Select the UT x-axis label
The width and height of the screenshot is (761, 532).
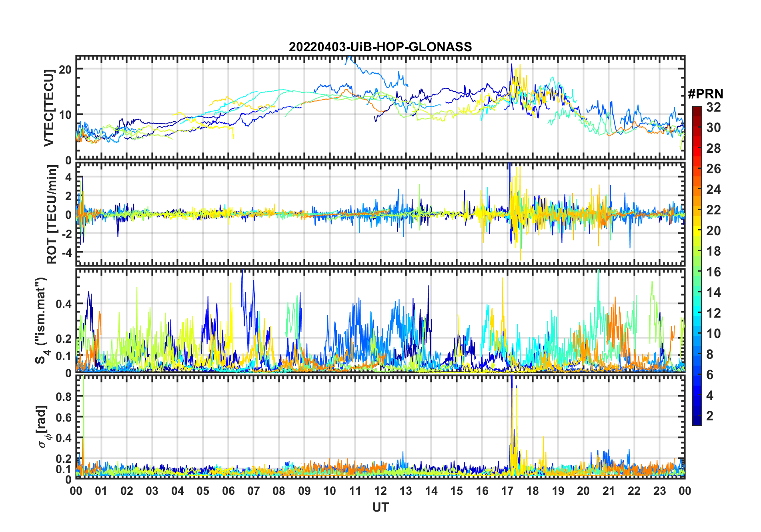pos(380,507)
